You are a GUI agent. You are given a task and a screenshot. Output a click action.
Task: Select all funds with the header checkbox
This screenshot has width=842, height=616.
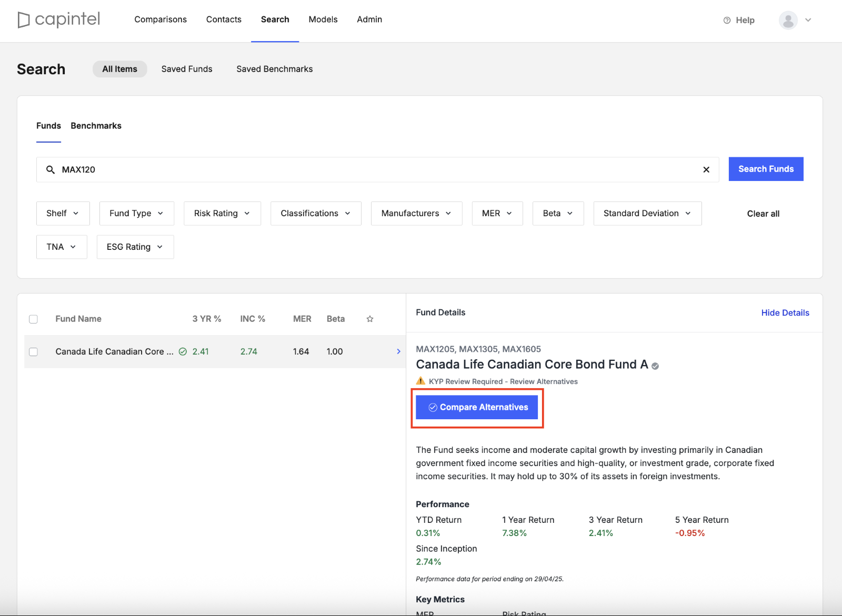point(33,319)
